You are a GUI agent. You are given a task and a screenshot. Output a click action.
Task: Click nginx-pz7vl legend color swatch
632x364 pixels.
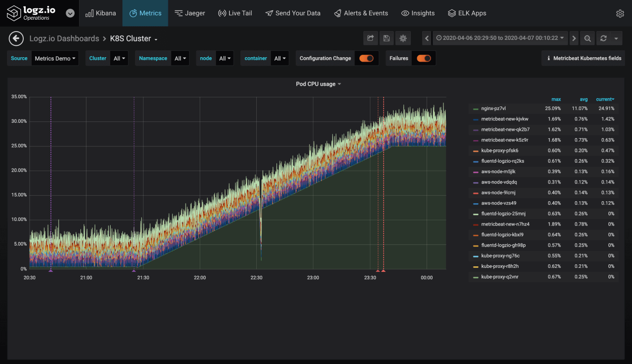pyautogui.click(x=475, y=109)
